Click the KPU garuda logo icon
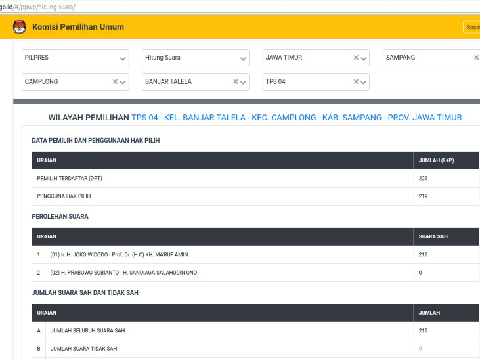The height and width of the screenshot is (360, 480). 19,27
